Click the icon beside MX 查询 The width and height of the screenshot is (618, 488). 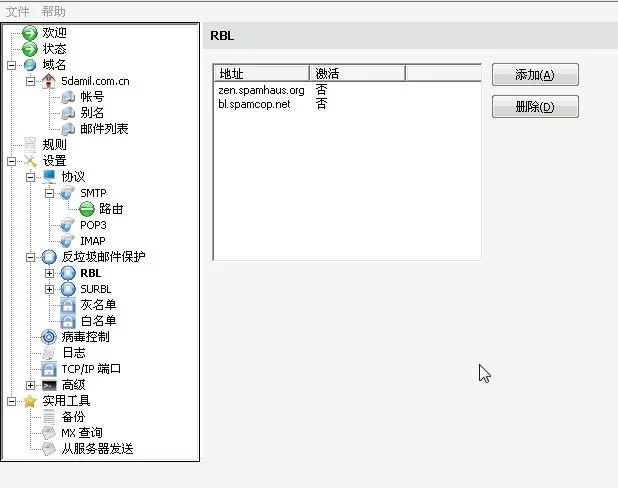49,433
